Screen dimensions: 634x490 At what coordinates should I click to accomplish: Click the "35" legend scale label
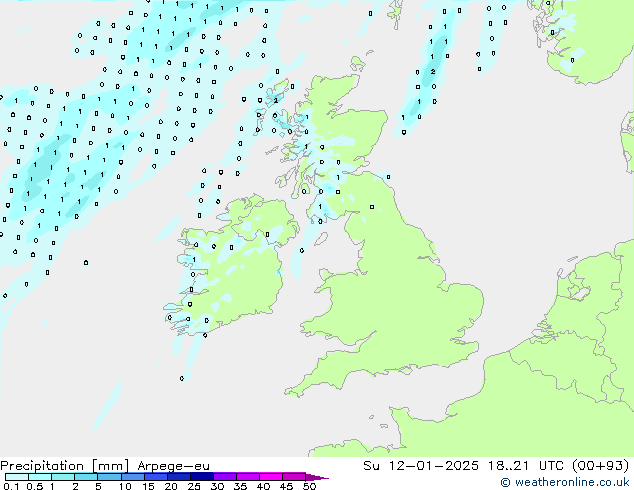(x=240, y=486)
